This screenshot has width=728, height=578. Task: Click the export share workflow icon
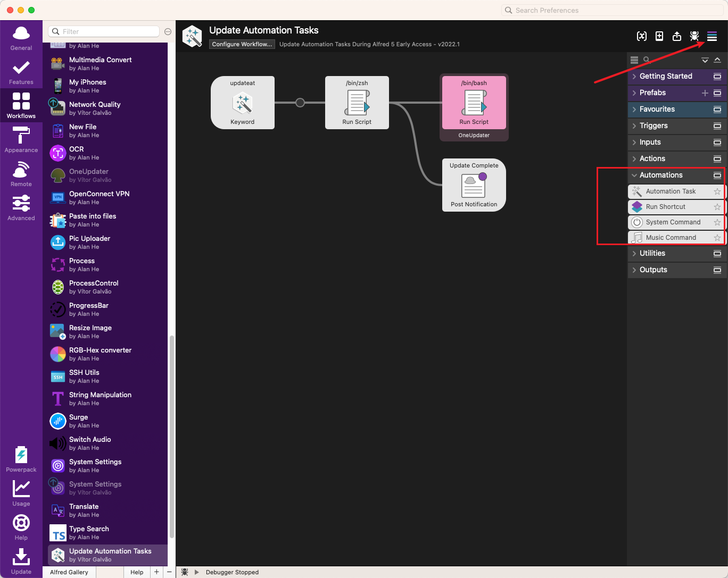pyautogui.click(x=677, y=36)
